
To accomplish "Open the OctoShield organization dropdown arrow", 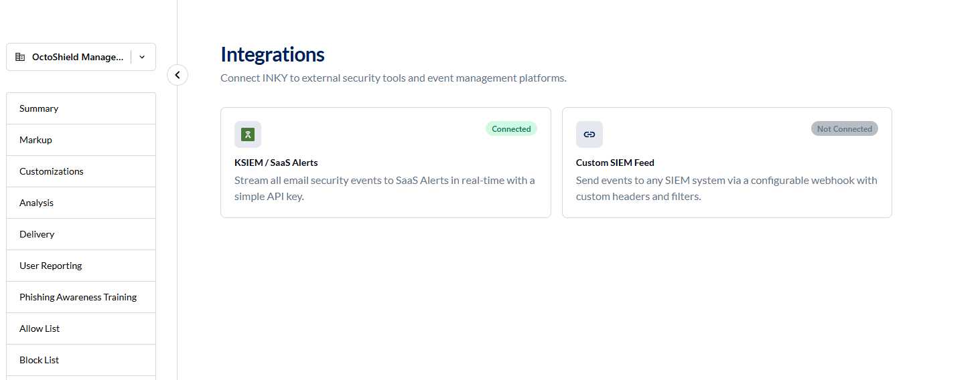I will click(142, 57).
